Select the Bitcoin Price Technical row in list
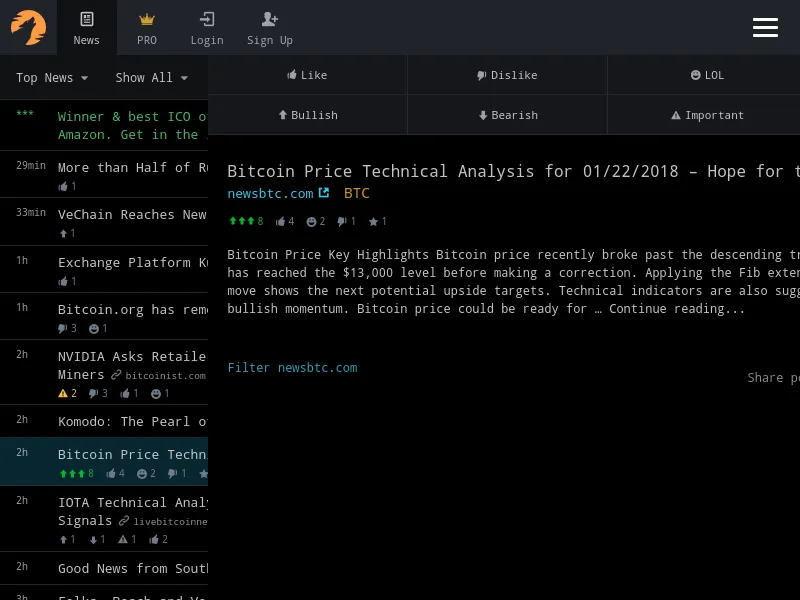Viewport: 800px width, 600px height. click(x=104, y=461)
